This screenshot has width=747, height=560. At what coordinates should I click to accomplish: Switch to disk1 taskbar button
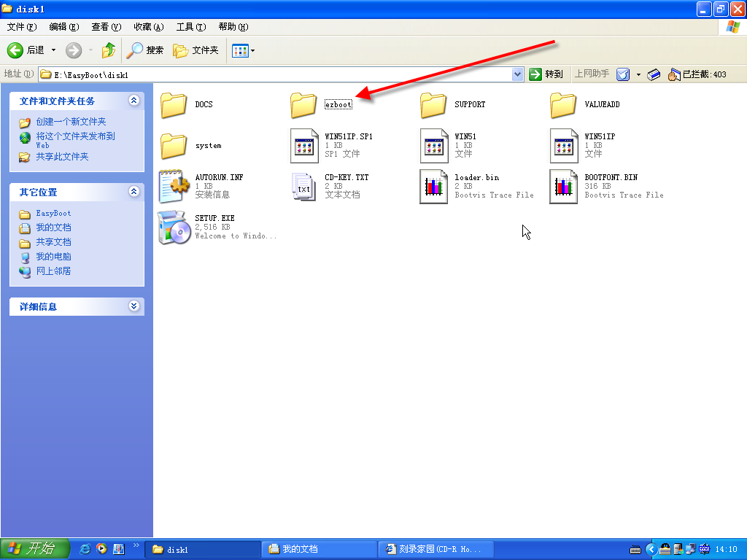(203, 550)
